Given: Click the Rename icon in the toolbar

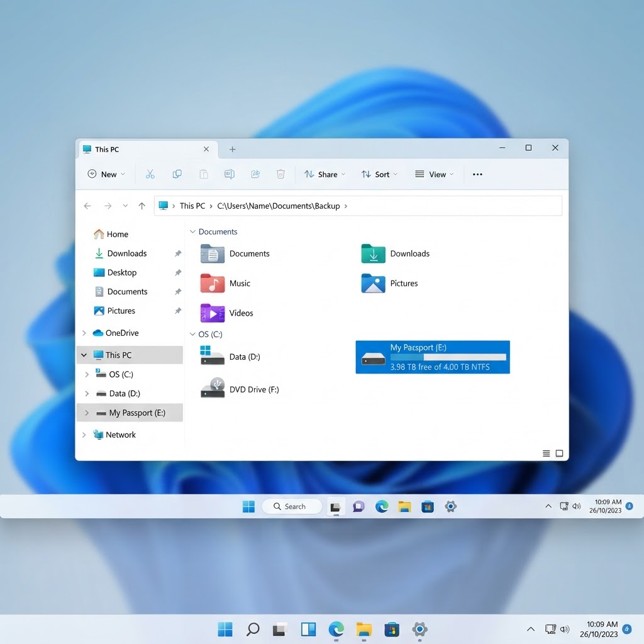Looking at the screenshot, I should pos(230,174).
